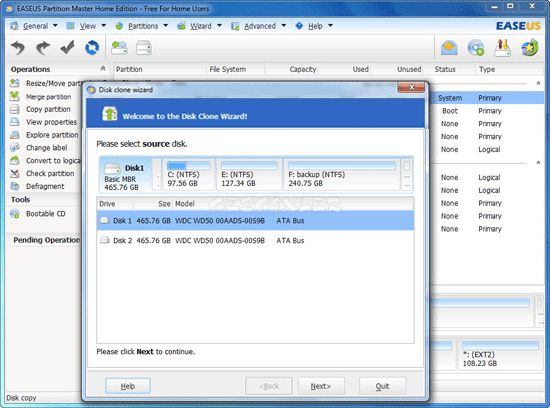Click the File System column header
This screenshot has width=550, height=408.
click(235, 69)
